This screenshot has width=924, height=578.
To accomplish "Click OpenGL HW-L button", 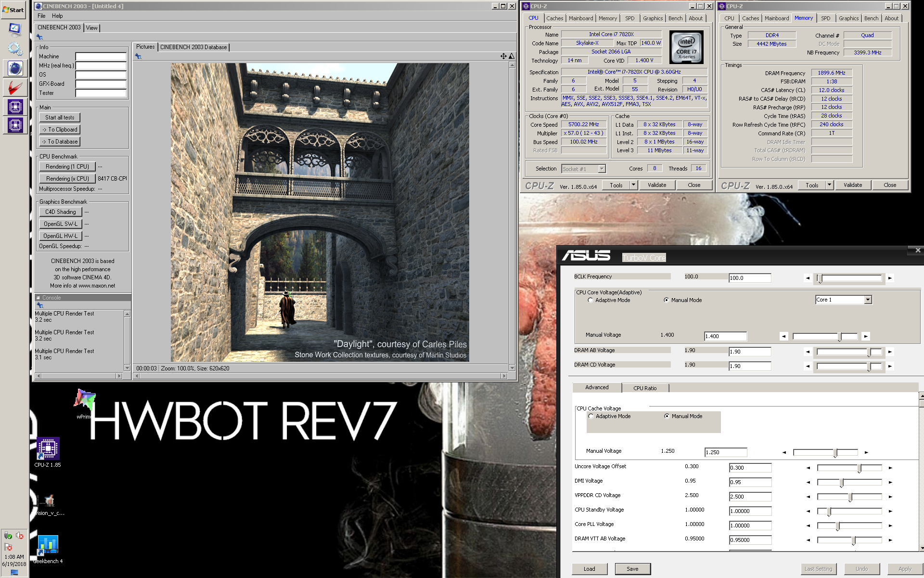I will tap(61, 236).
